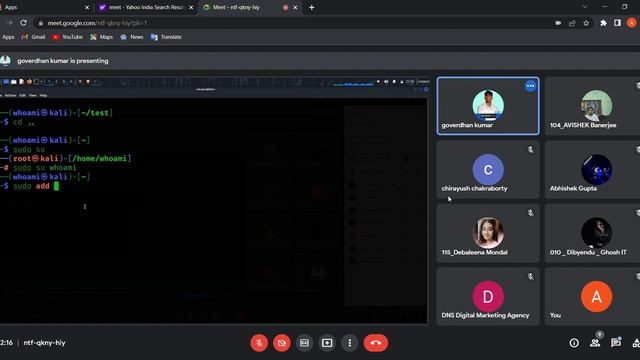Open options on goverdhan kumar tile

point(530,86)
